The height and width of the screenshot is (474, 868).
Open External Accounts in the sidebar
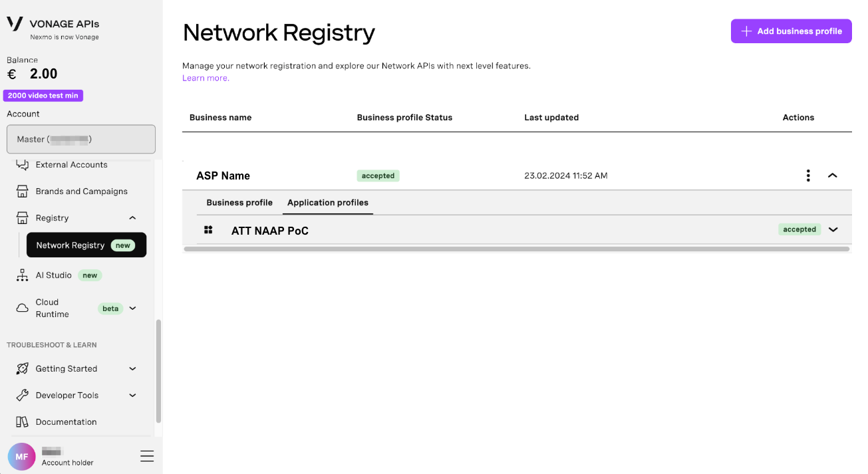pos(71,164)
